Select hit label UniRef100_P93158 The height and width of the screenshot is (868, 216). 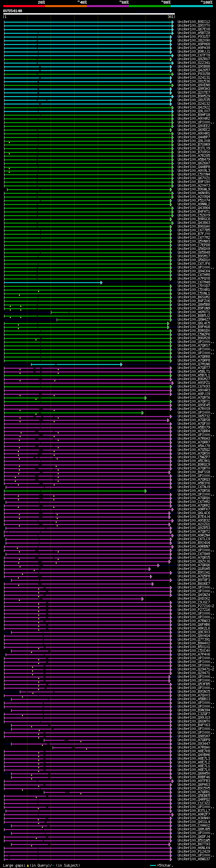pos(194,74)
